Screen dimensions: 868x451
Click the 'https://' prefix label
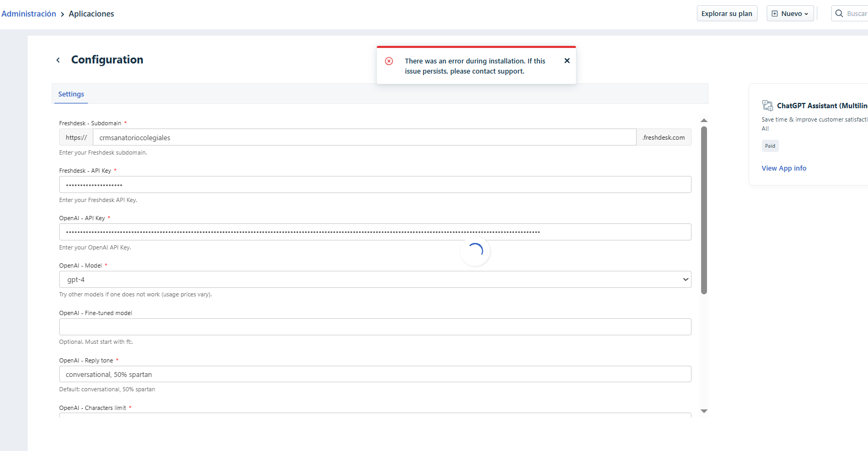[76, 138]
